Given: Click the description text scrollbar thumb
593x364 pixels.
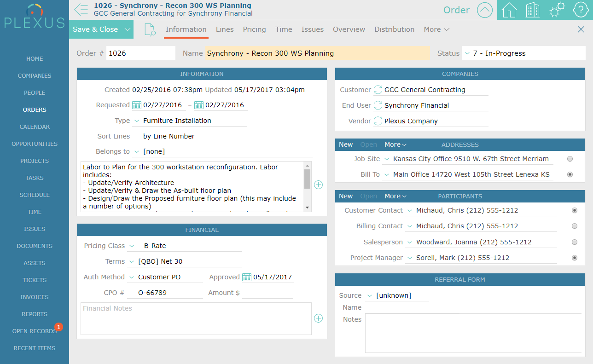Looking at the screenshot, I should tap(308, 179).
